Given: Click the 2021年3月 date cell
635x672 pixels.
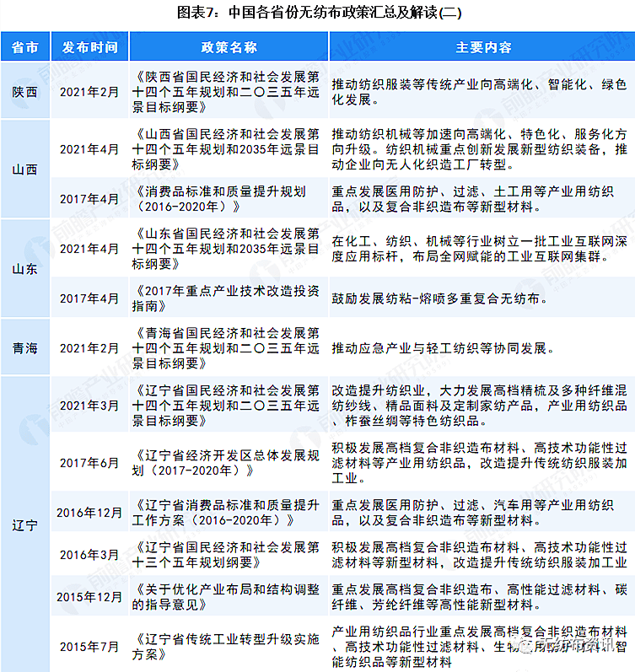Looking at the screenshot, I should (x=89, y=406).
